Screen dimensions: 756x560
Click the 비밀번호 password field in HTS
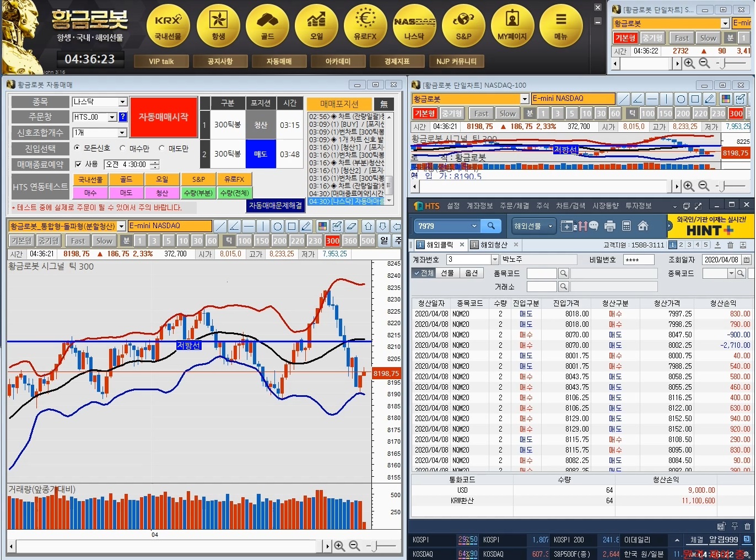pos(639,260)
